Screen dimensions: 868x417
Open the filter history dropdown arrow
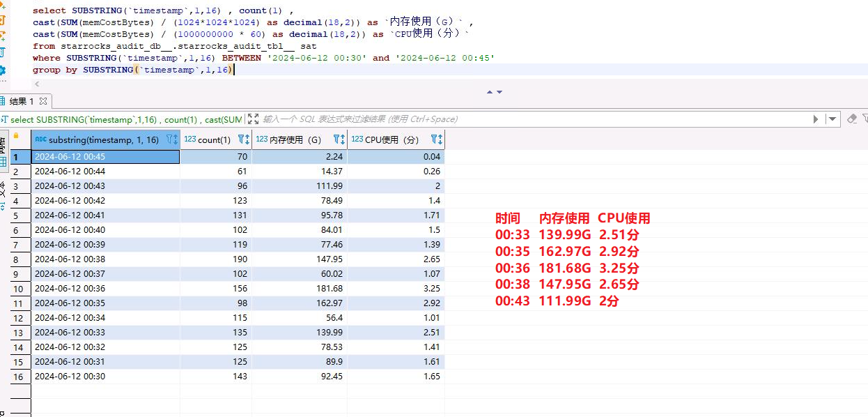(832, 119)
